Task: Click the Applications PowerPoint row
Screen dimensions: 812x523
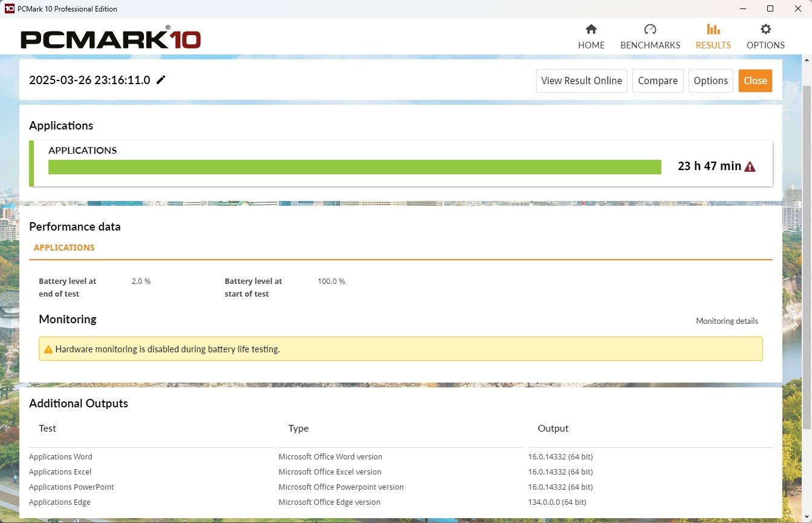Action: (401, 487)
